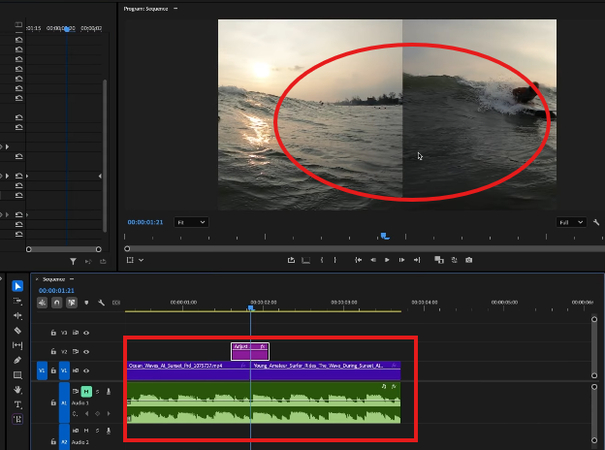605x450 pixels.
Task: Expand the middle disclosure triangle in Effect Controls
Action: (x=7, y=176)
